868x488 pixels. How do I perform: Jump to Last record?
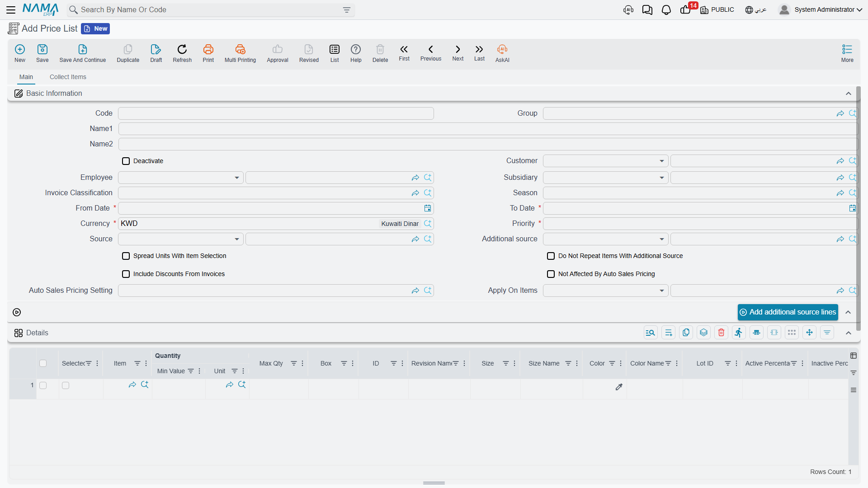(x=479, y=53)
